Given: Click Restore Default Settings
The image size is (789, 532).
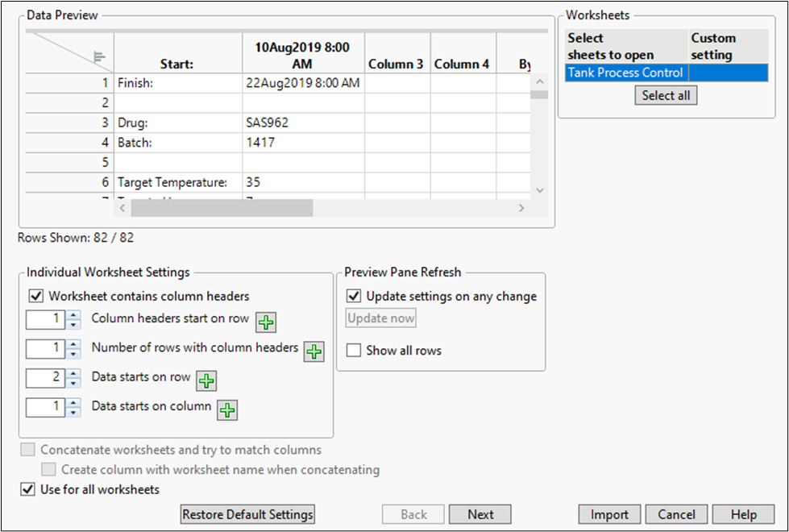Looking at the screenshot, I should [x=247, y=514].
